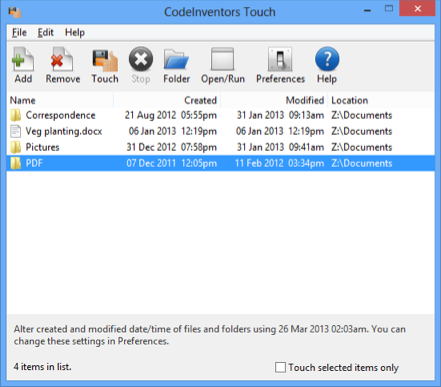Click the Veg planting.docx document icon

(x=16, y=131)
